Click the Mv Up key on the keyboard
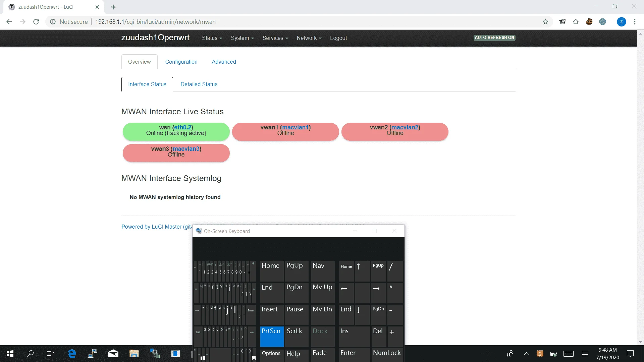 (323, 293)
